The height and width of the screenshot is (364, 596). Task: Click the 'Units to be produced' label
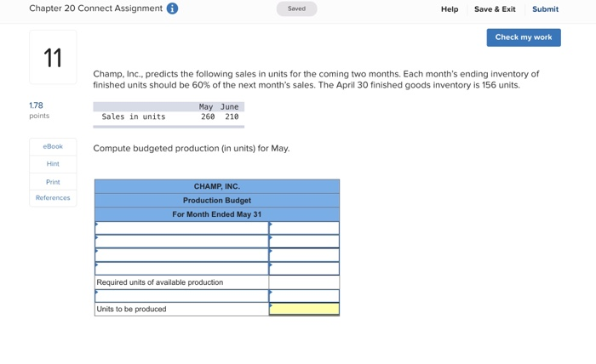point(131,309)
